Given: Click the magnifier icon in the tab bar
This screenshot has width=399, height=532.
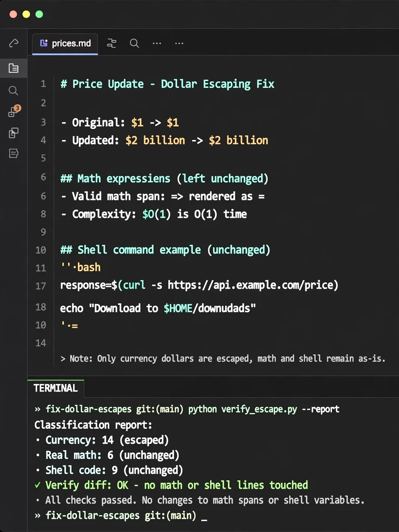Looking at the screenshot, I should [134, 43].
